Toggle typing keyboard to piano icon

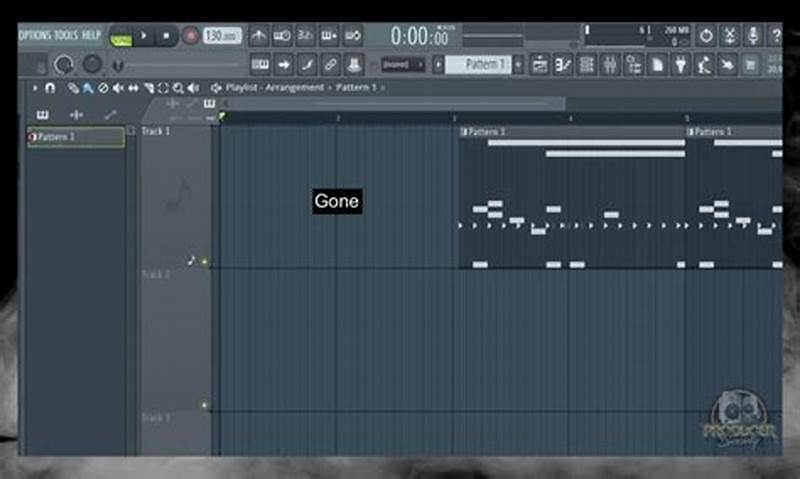[260, 65]
